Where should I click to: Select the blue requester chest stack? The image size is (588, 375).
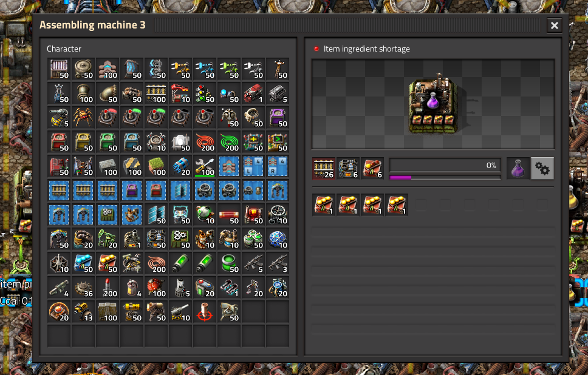pos(132,142)
